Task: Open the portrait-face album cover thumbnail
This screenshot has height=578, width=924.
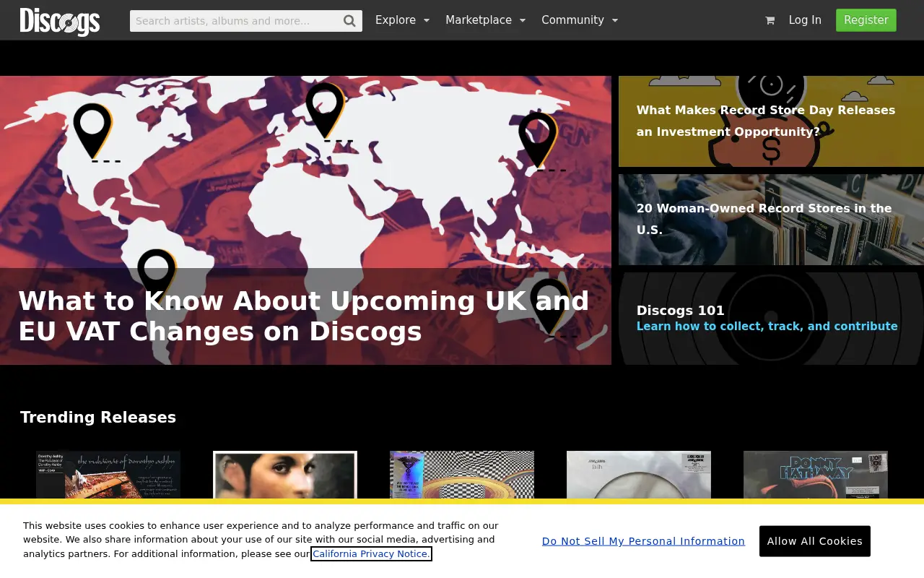Action: 285,475
